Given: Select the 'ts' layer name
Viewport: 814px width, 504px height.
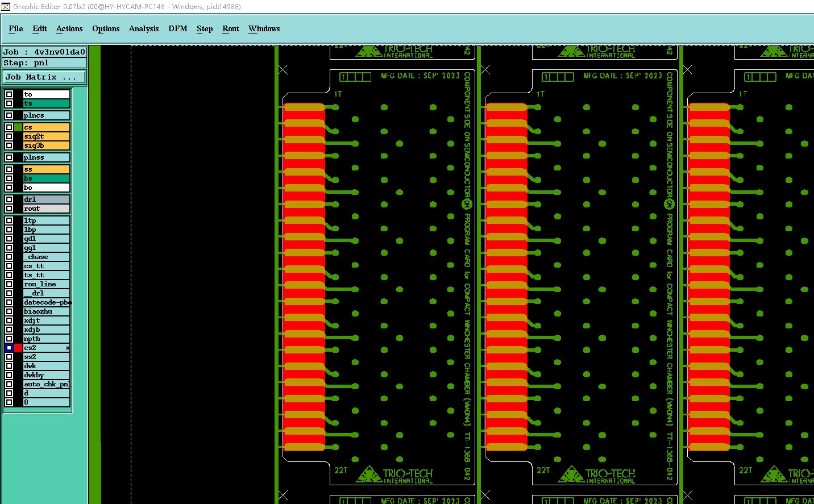Looking at the screenshot, I should coord(47,103).
